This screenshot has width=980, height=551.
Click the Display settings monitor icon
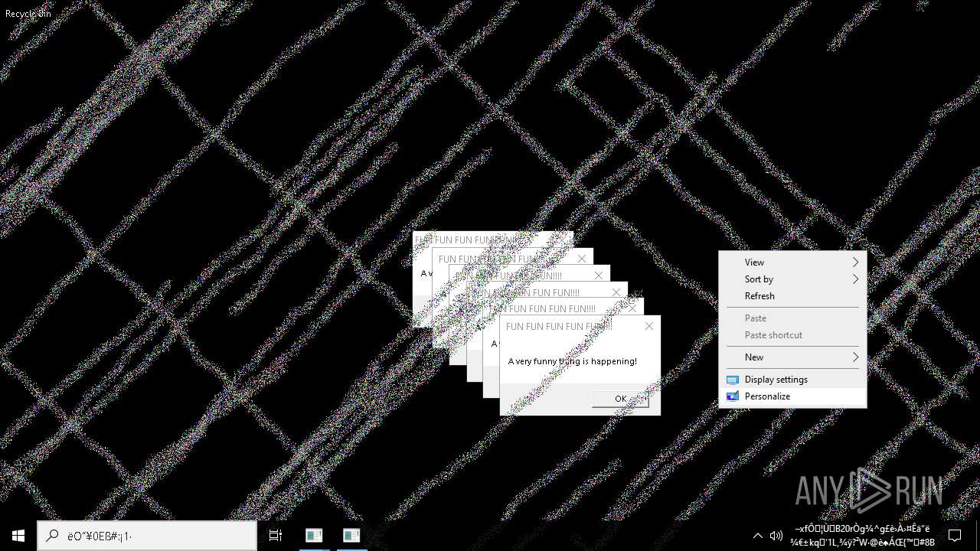(x=733, y=380)
